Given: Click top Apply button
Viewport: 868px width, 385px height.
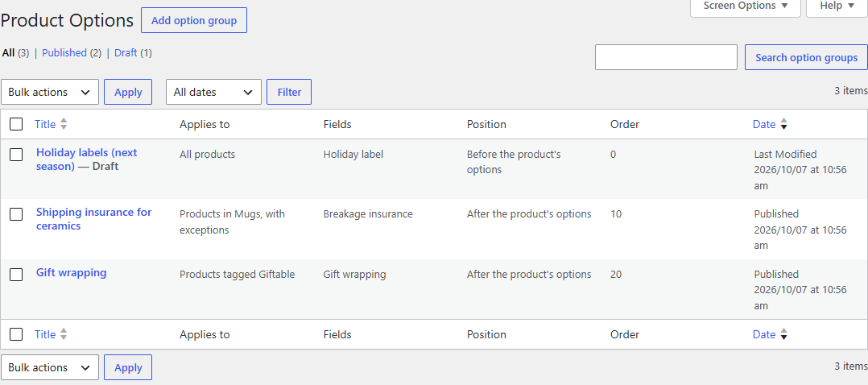Looking at the screenshot, I should point(128,92).
